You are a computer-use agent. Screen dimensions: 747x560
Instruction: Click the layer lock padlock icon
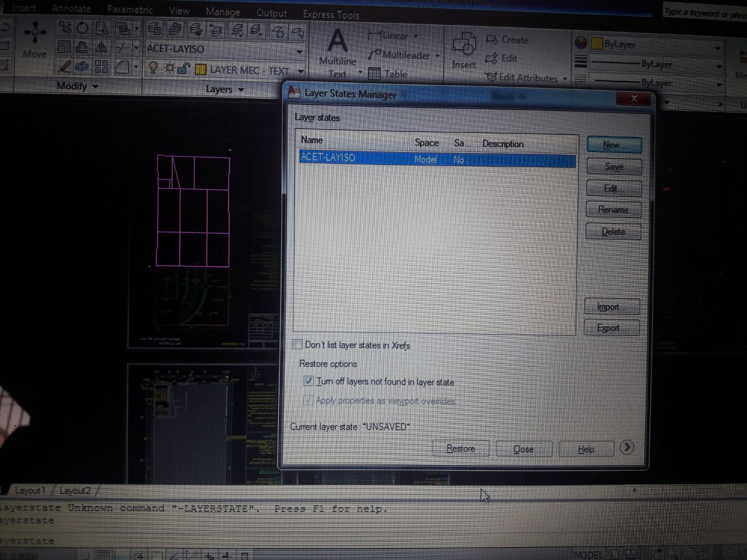pyautogui.click(x=184, y=69)
